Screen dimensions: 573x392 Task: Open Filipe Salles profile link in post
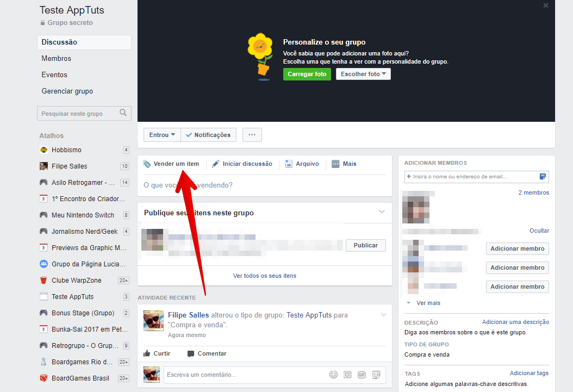coord(188,315)
